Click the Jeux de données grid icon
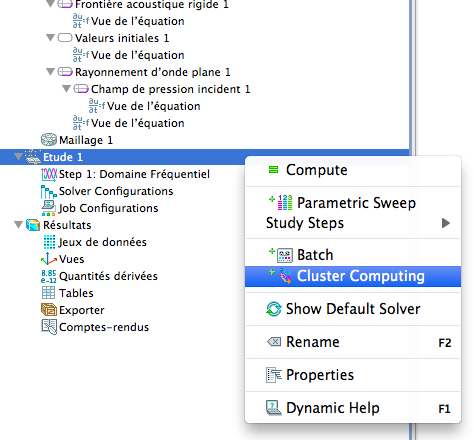This screenshot has height=440, width=474. tap(49, 242)
